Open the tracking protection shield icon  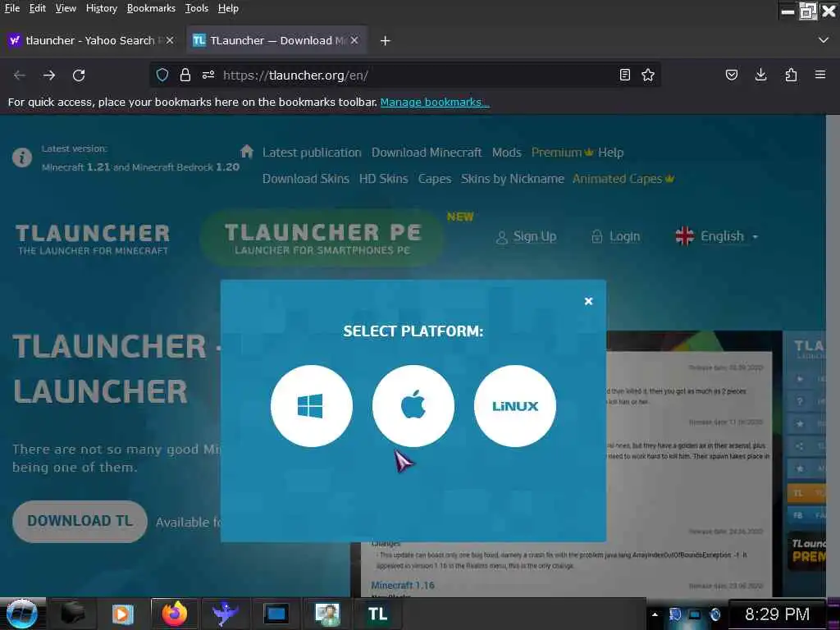(162, 75)
